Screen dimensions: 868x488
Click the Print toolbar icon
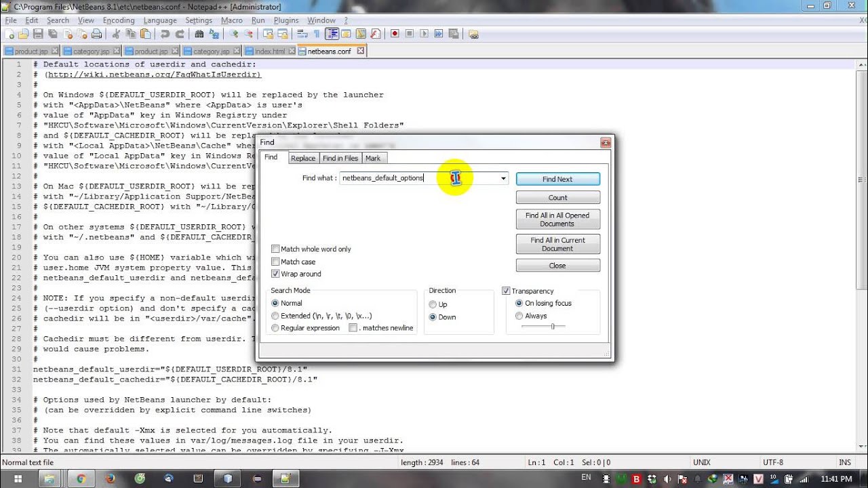[x=96, y=34]
